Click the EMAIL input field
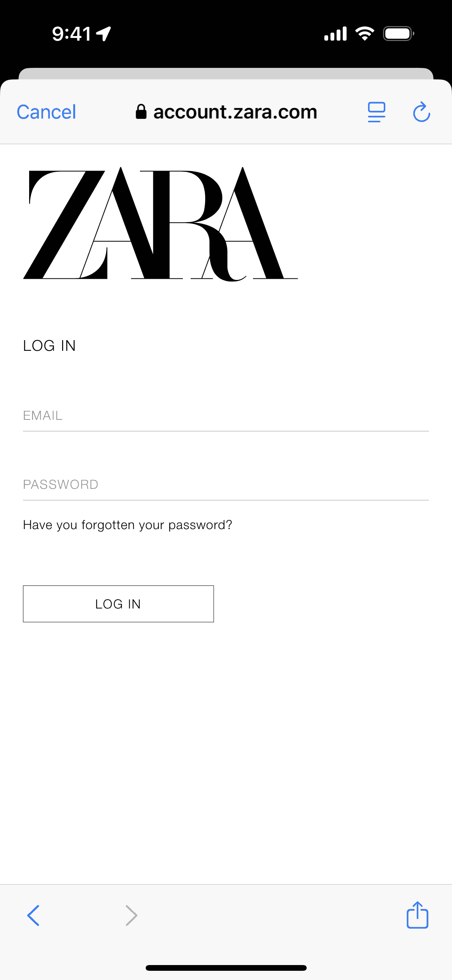452x980 pixels. 225,416
